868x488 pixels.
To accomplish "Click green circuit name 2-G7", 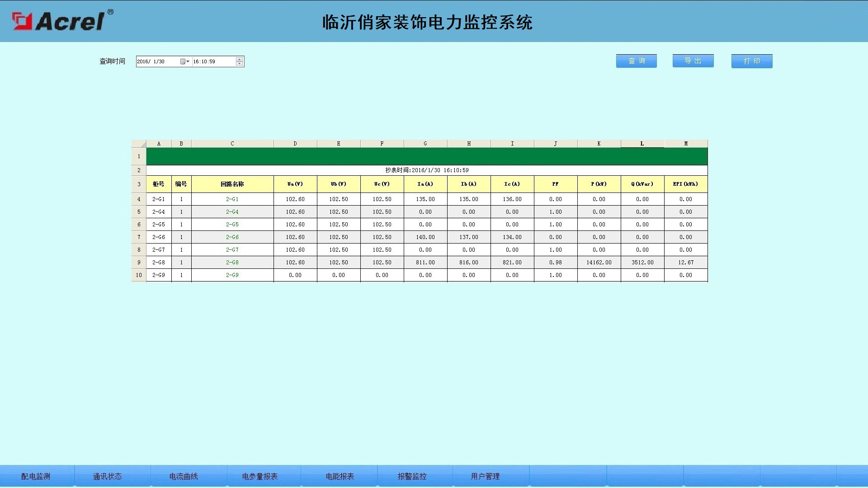I will (232, 250).
